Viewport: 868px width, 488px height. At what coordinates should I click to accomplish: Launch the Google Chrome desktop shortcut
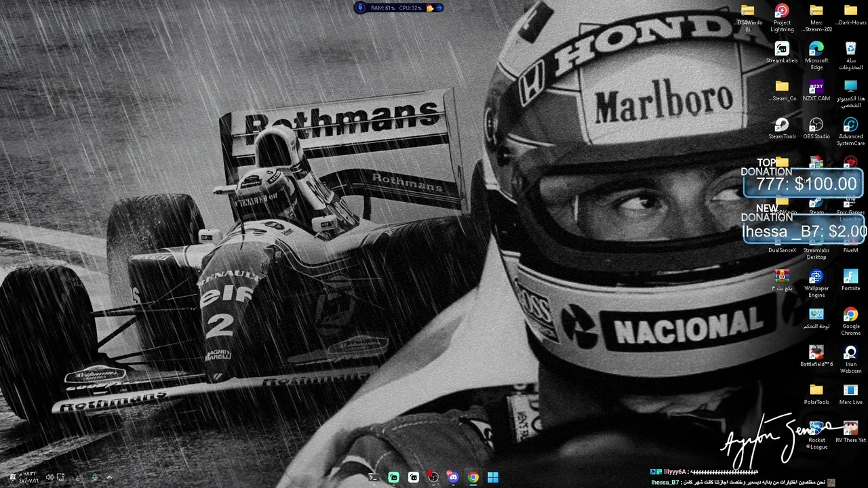click(x=850, y=321)
